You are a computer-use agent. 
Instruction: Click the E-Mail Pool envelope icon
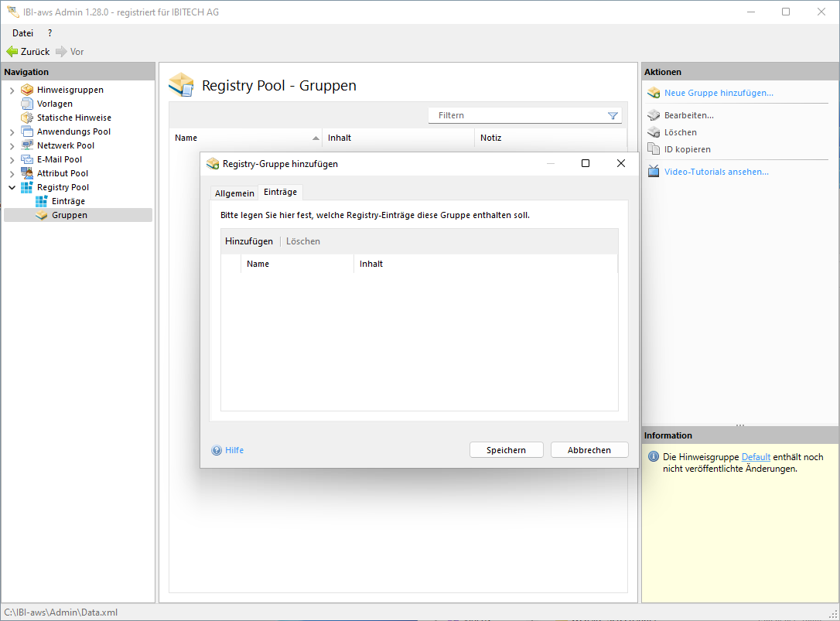click(27, 159)
